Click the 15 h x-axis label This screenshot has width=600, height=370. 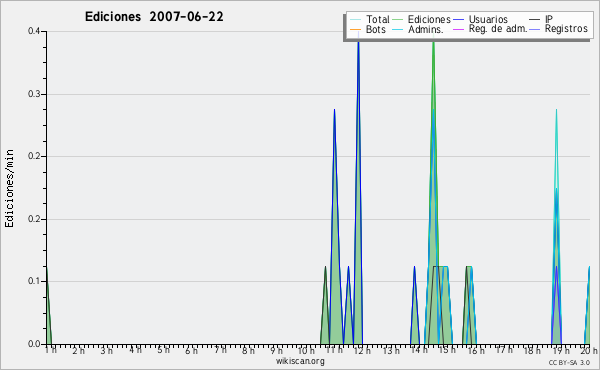point(447,350)
